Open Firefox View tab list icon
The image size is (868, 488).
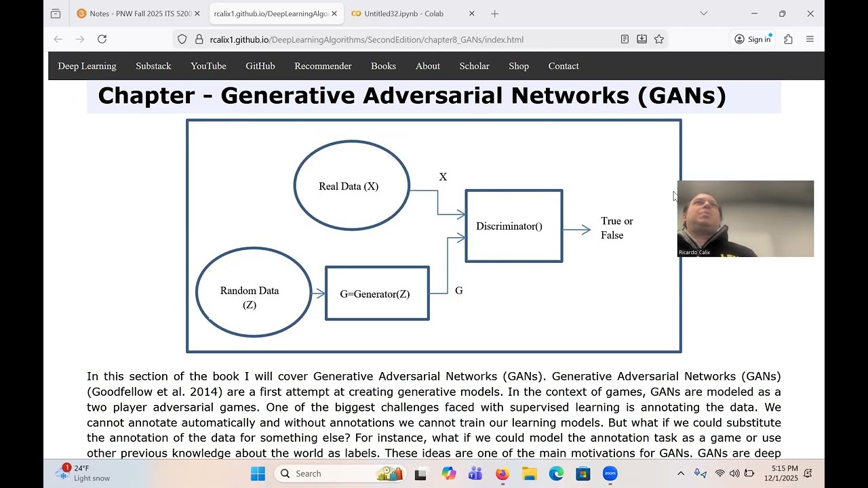pos(56,14)
